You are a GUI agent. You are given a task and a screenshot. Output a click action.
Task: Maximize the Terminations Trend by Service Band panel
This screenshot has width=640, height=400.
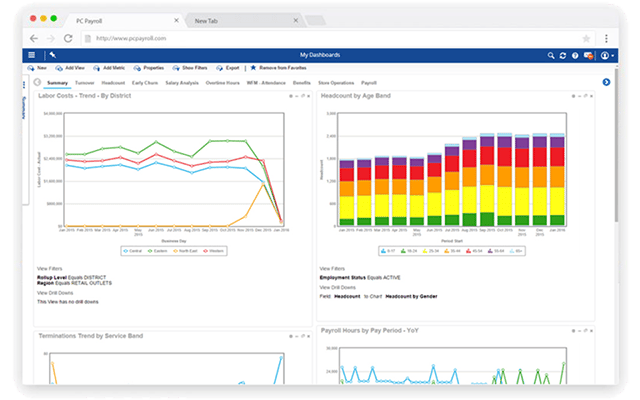[303, 336]
